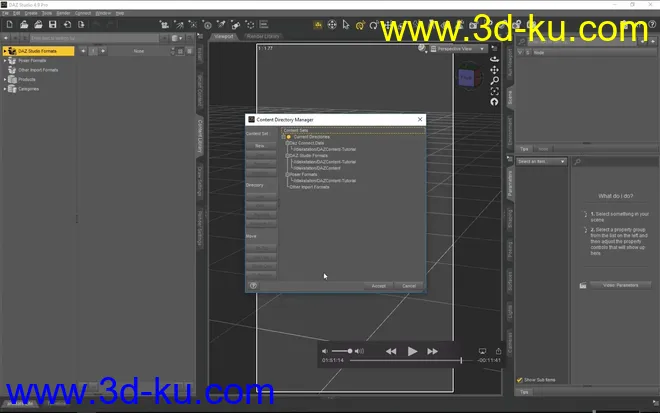Screen dimensions: 660x413
Task: Click the New file icon in toolbar
Action: (x=8, y=24)
